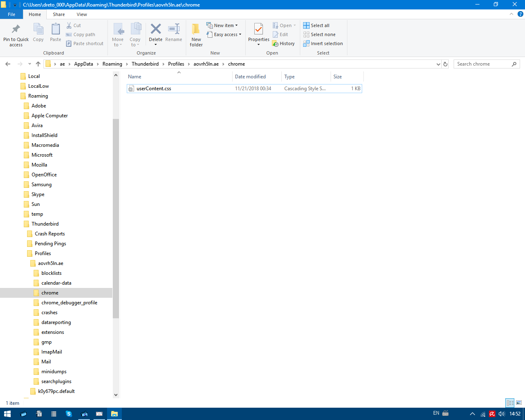The height and width of the screenshot is (420, 525).
Task: Go up one level to parent folder
Action: (x=38, y=64)
